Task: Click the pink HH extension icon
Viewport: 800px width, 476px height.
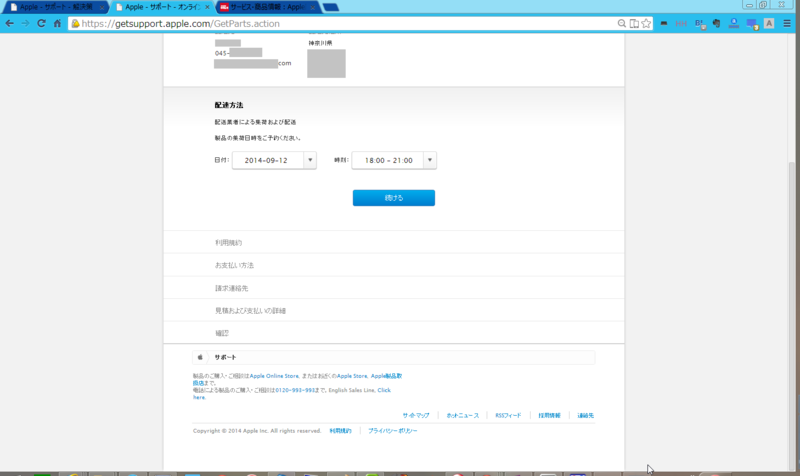Action: click(x=681, y=23)
